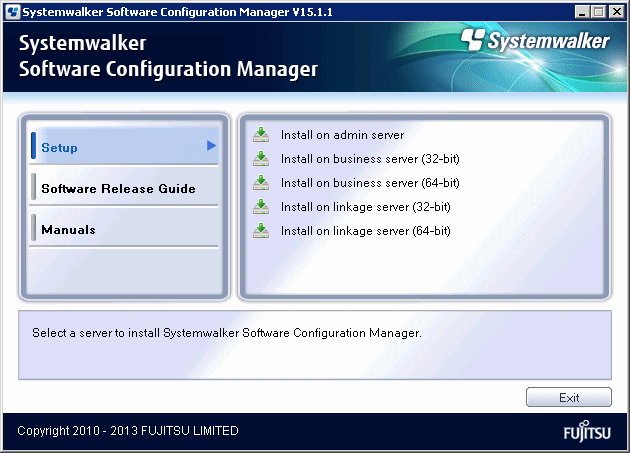
Task: Minimize the installer window
Action: click(582, 12)
